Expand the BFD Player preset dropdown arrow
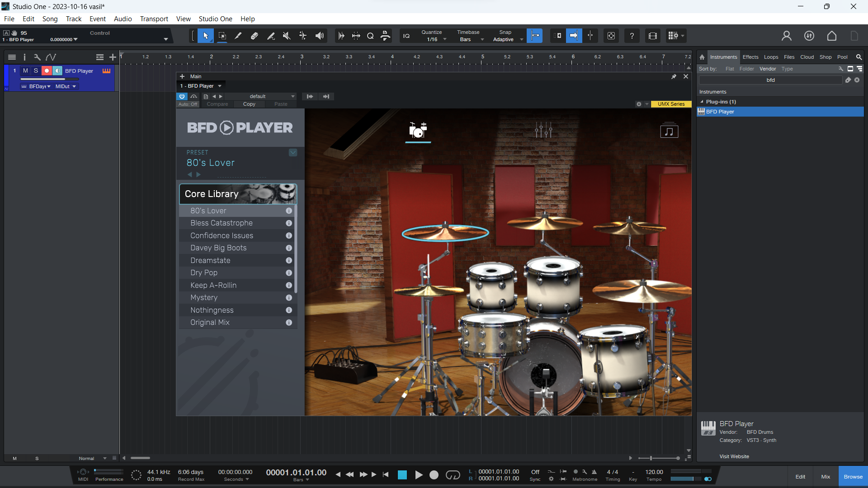This screenshot has width=868, height=488. coord(293,153)
